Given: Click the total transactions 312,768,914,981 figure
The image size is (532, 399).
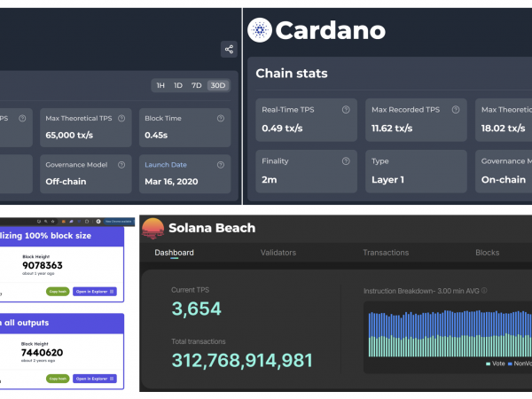Looking at the screenshot, I should click(x=242, y=360).
